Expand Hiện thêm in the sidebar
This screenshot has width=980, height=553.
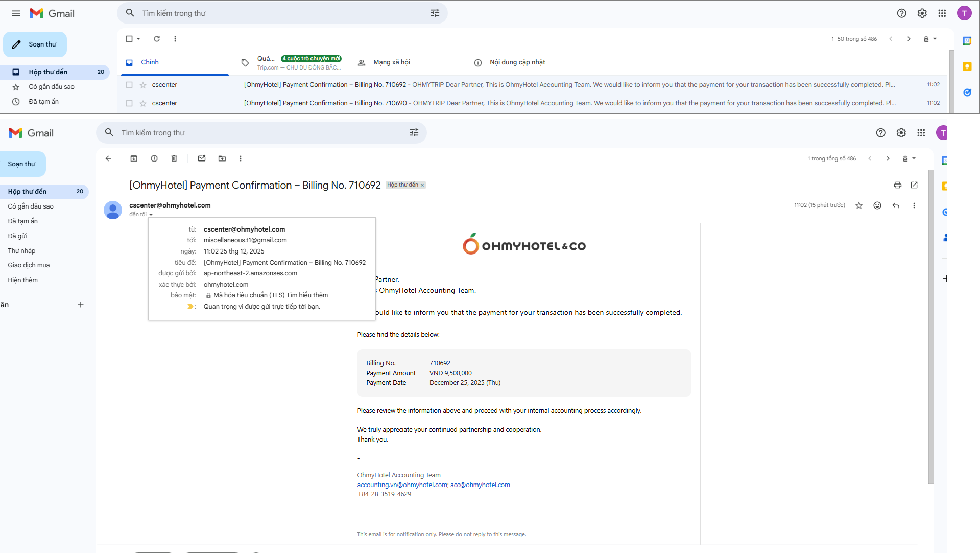[x=23, y=280]
